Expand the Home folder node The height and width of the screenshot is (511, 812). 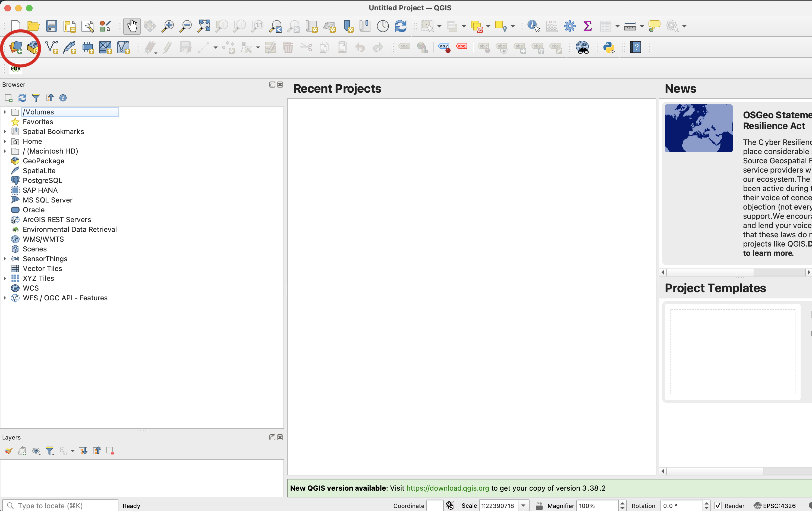tap(5, 141)
